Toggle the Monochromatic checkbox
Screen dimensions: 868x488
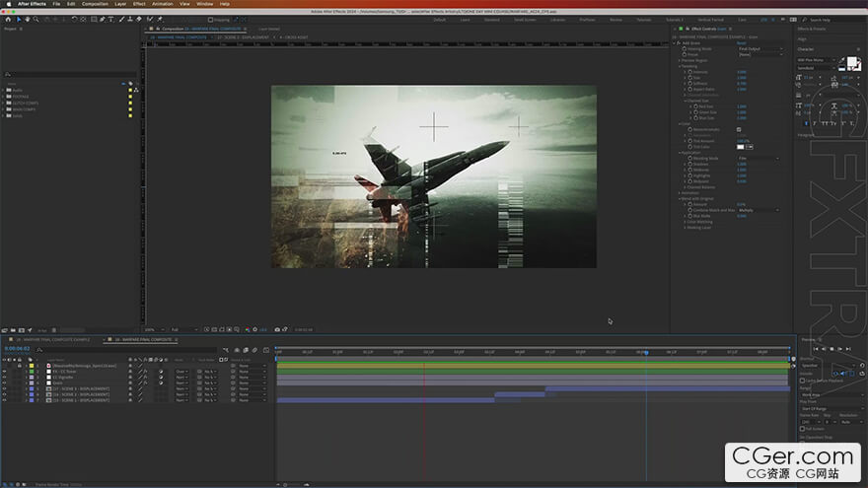pos(739,129)
